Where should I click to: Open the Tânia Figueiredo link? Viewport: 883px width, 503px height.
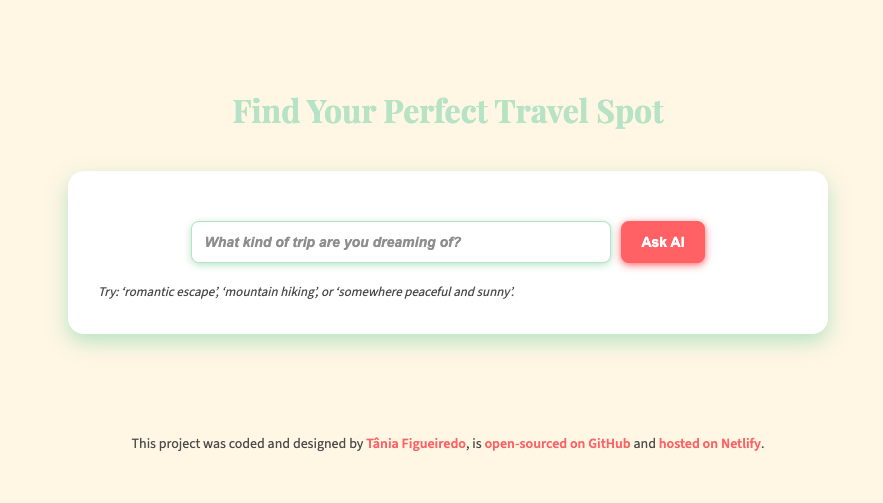[x=416, y=443]
